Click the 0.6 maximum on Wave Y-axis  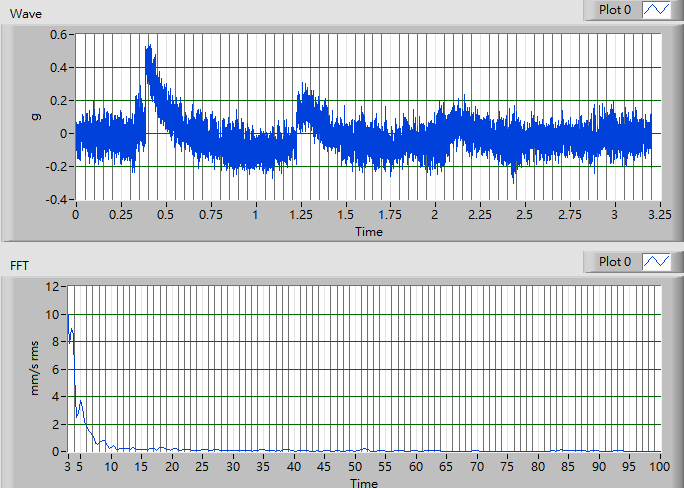60,35
